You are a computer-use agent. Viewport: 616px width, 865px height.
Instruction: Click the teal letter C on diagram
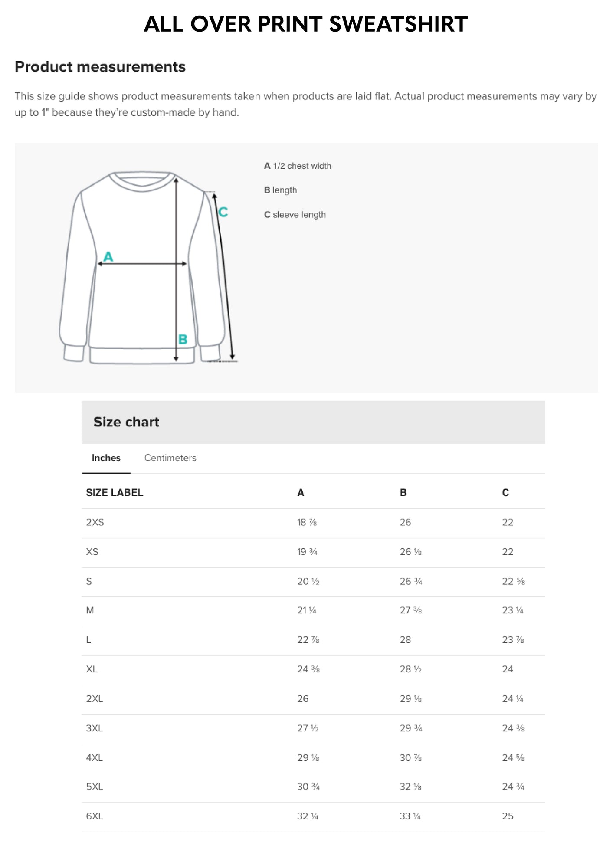(x=223, y=212)
